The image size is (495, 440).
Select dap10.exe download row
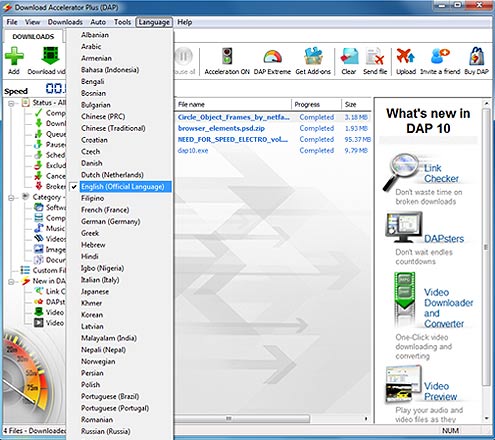coord(273,150)
